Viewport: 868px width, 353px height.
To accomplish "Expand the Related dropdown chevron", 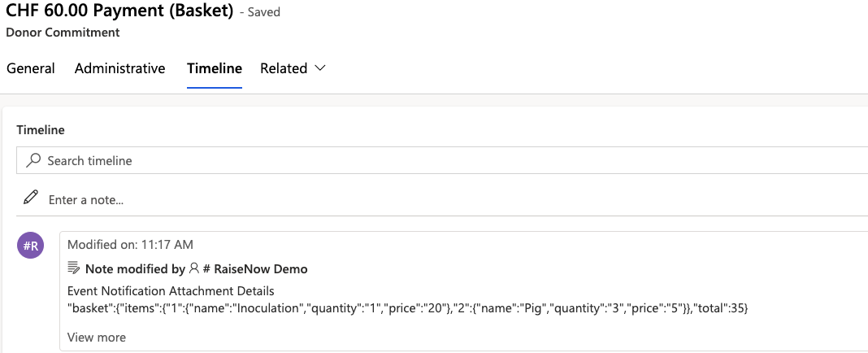I will (319, 68).
